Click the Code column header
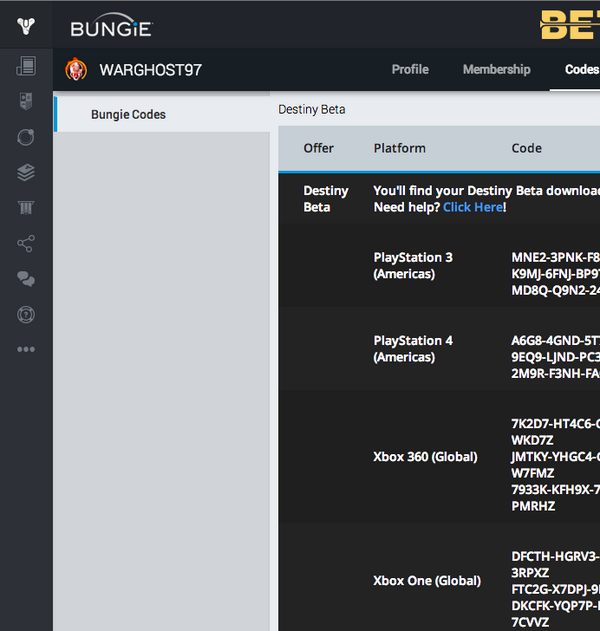This screenshot has width=600, height=631. tap(526, 148)
